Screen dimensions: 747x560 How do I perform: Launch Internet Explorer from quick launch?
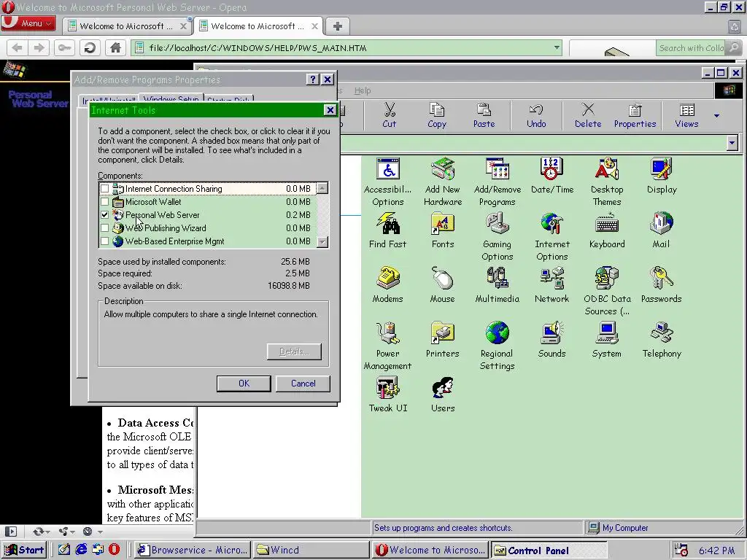pyautogui.click(x=81, y=550)
